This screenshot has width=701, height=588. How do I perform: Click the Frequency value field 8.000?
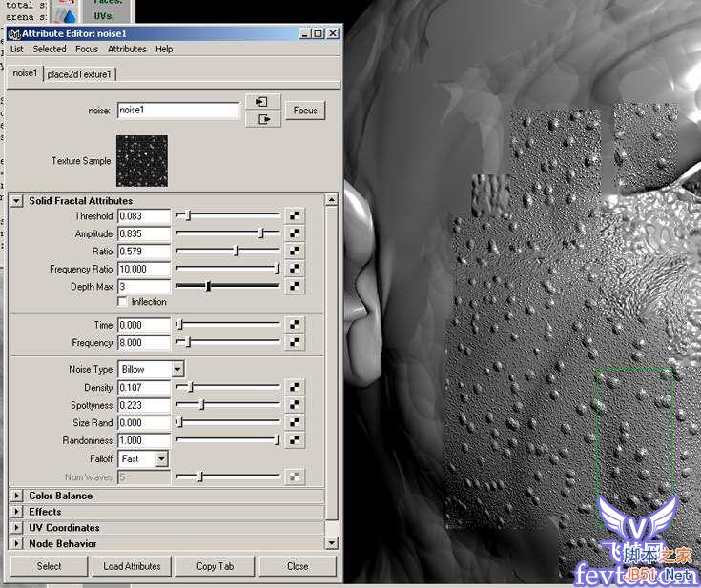(144, 343)
